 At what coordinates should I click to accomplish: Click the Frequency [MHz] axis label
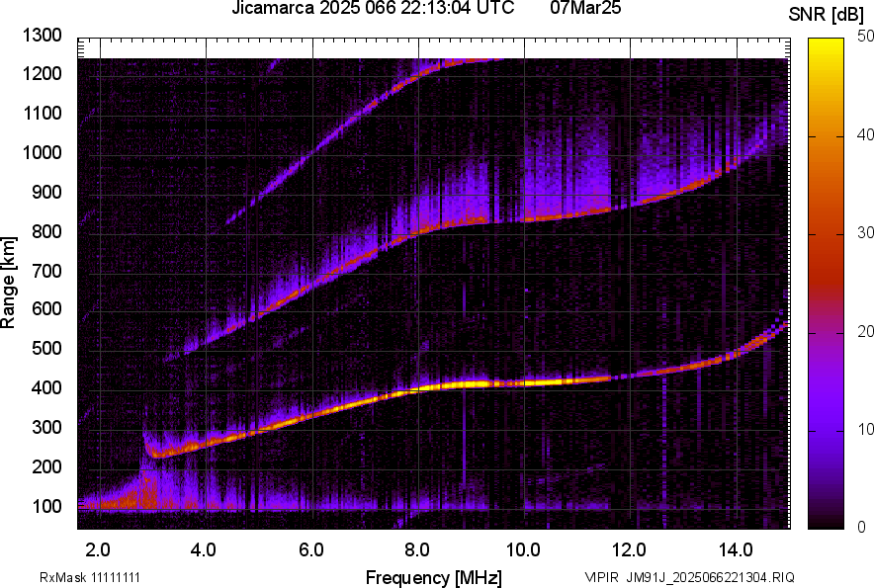pos(433,577)
